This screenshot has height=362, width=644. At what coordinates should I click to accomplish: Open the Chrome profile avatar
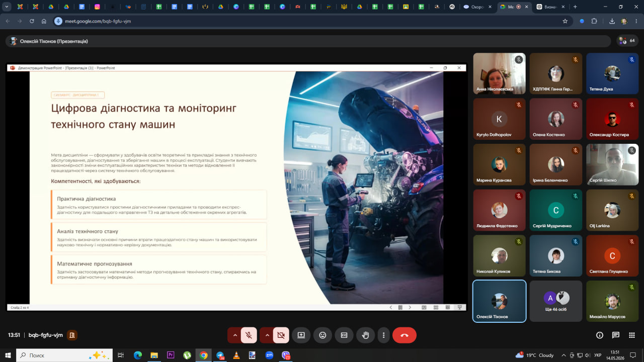pyautogui.click(x=624, y=21)
